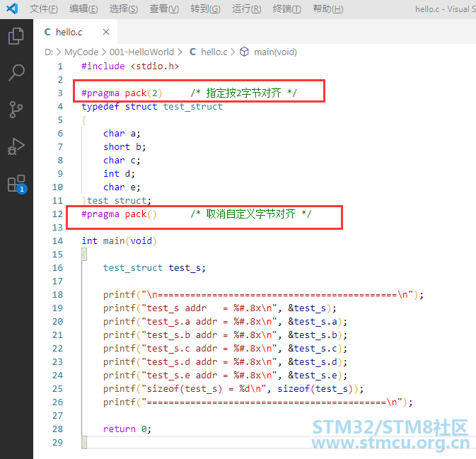Screen dimensions: 476x459
Task: Click 'test_struct test_s;' declaration
Action: (x=154, y=268)
